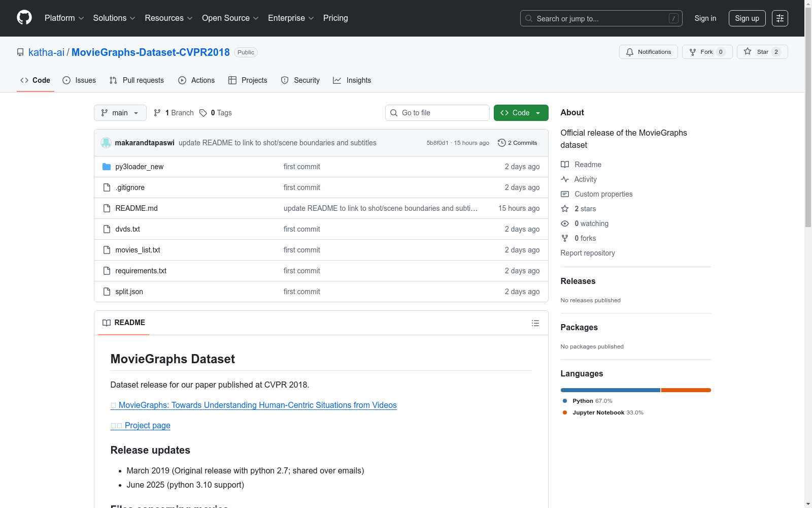Click the tag icon next to 0 Tags
Viewport: 812px width, 508px height.
[x=203, y=113]
